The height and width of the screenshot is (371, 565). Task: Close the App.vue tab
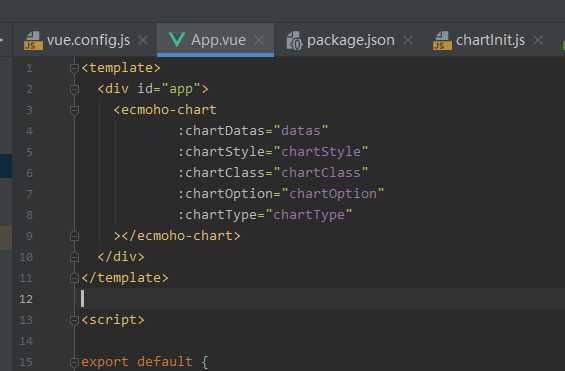click(x=259, y=40)
